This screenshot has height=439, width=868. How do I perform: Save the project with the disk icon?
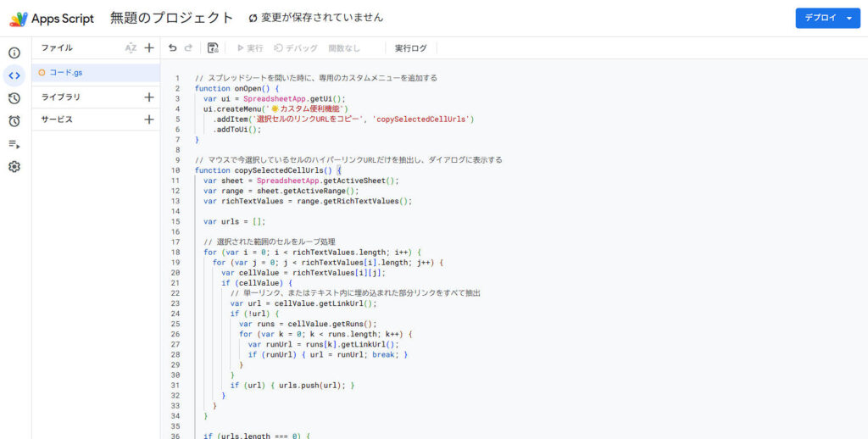(x=213, y=48)
